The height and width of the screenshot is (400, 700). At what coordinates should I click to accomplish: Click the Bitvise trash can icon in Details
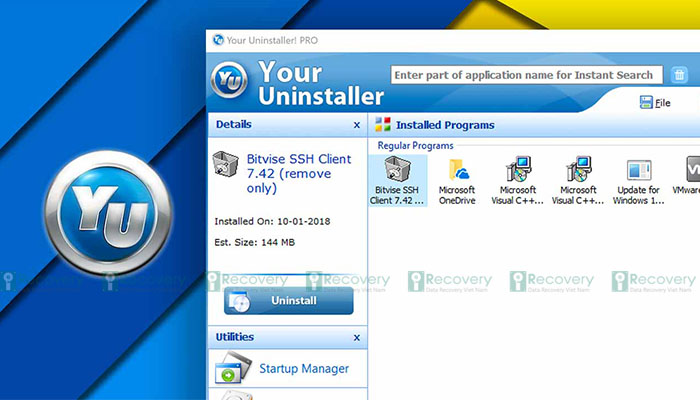coord(225,164)
